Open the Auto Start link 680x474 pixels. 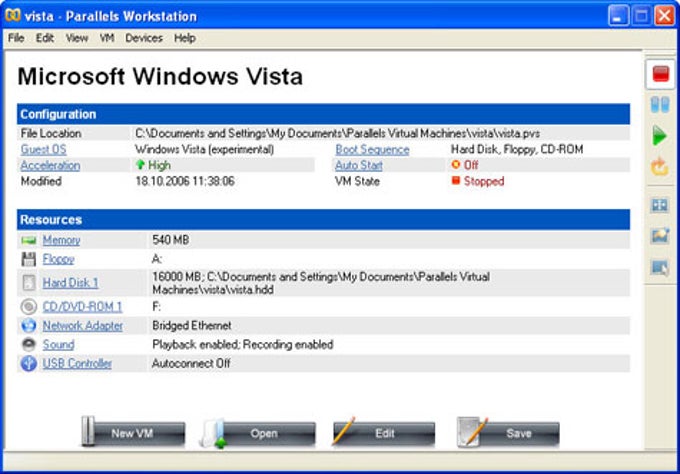(359, 165)
